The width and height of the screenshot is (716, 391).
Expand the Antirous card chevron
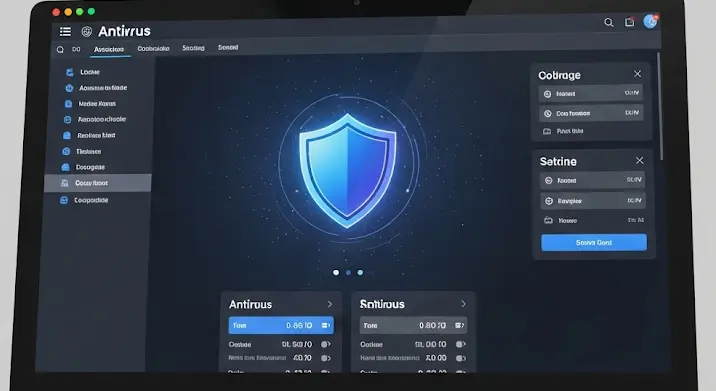[x=330, y=304]
